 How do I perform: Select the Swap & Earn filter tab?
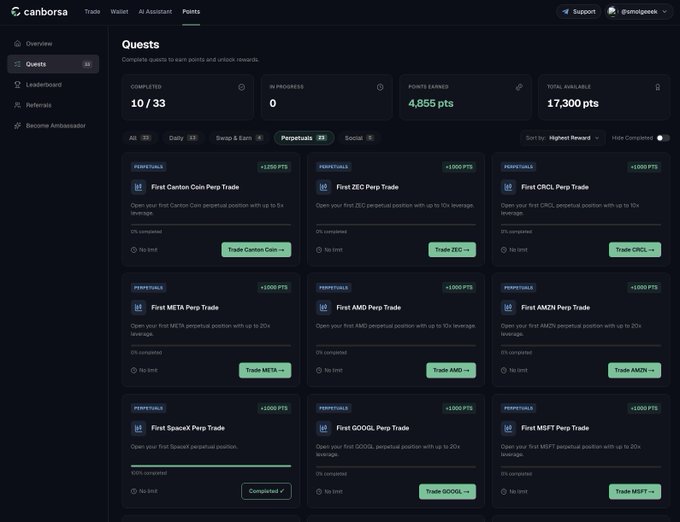tap(239, 138)
